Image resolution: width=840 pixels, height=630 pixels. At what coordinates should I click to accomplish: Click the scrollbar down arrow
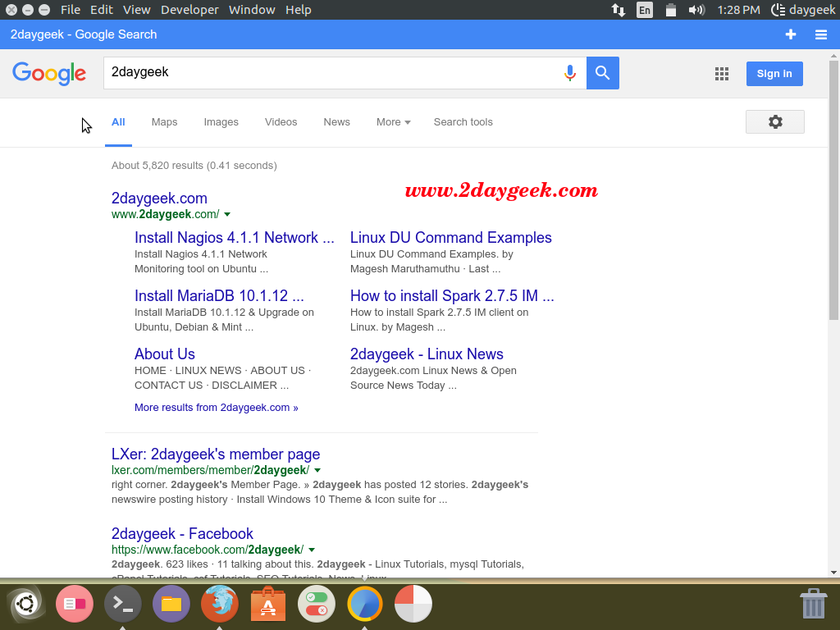(833, 572)
